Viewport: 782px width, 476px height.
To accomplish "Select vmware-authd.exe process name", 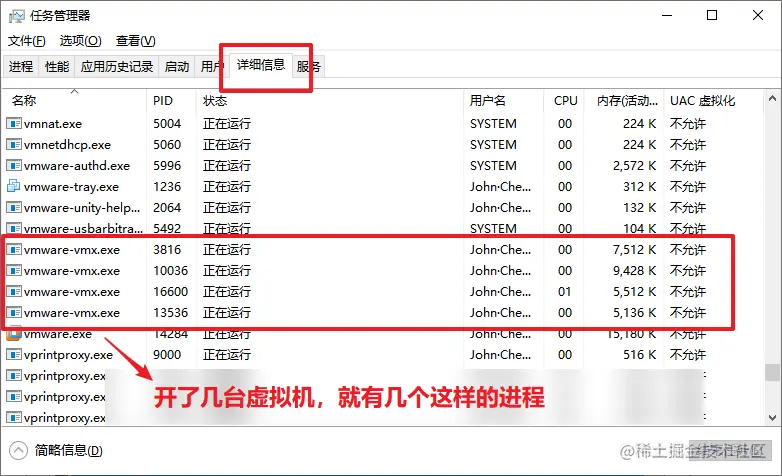I will point(77,166).
